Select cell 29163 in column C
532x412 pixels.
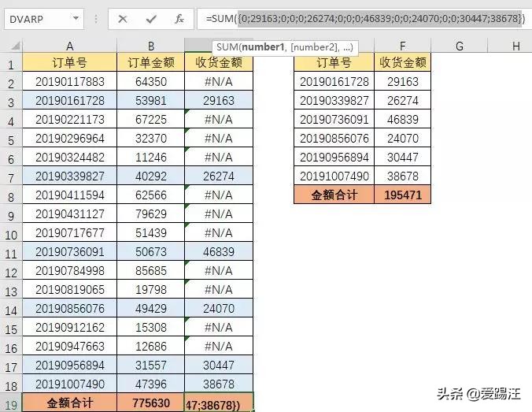tap(219, 101)
